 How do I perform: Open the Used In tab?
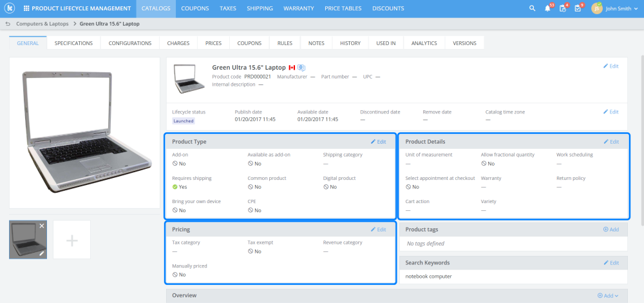[386, 43]
